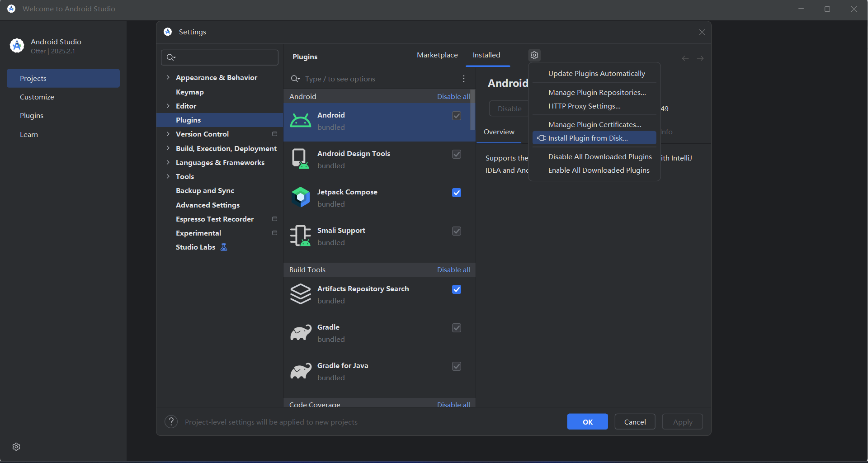
Task: Toggle the Artifacts Repository Search checkbox
Action: (x=457, y=289)
